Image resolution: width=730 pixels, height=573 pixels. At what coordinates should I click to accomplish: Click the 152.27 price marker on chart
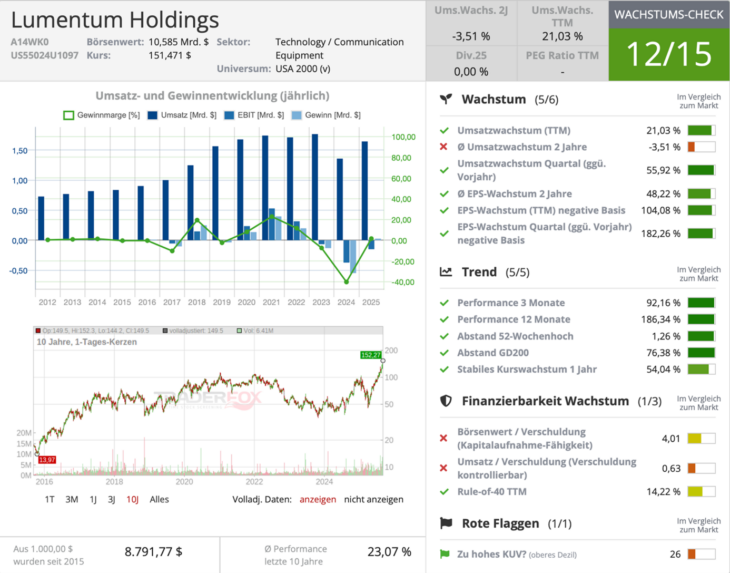[371, 355]
